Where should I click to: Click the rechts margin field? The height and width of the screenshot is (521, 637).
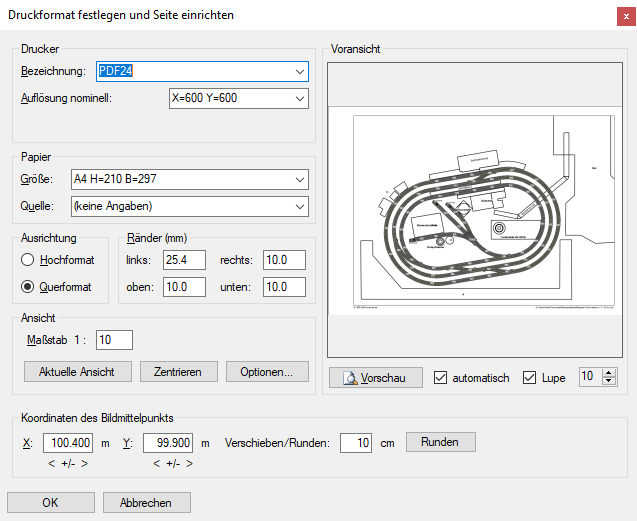coord(284,260)
